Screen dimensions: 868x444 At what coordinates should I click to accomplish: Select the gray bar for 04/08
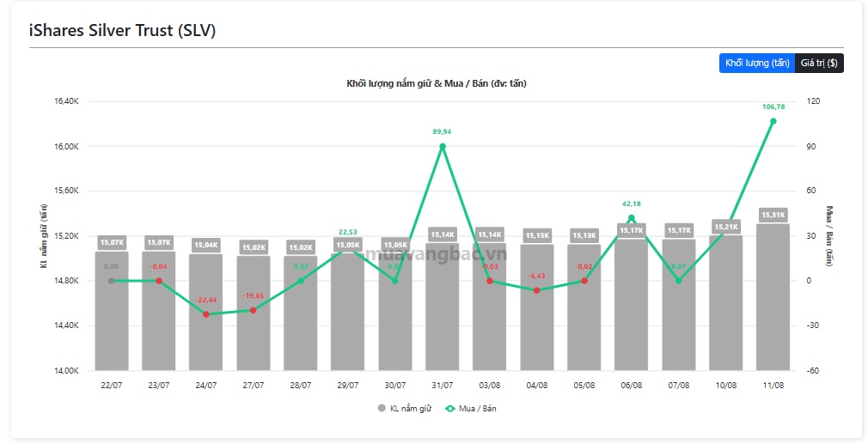pyautogui.click(x=537, y=307)
